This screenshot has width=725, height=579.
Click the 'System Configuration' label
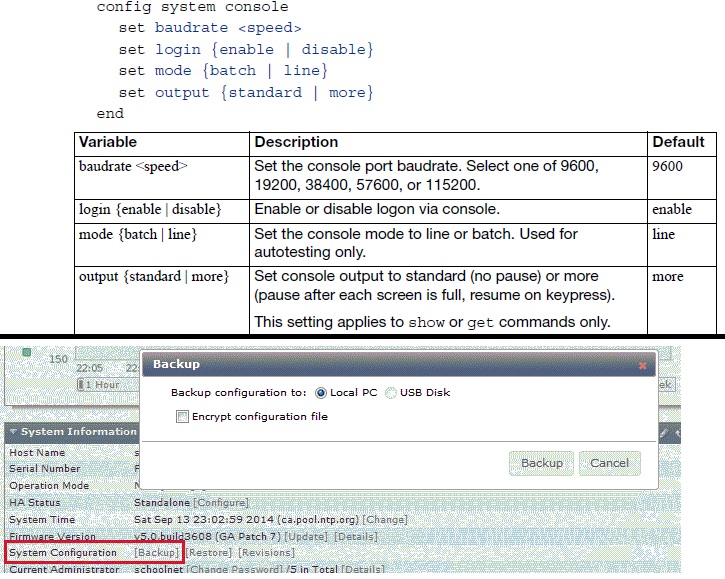coord(63,553)
